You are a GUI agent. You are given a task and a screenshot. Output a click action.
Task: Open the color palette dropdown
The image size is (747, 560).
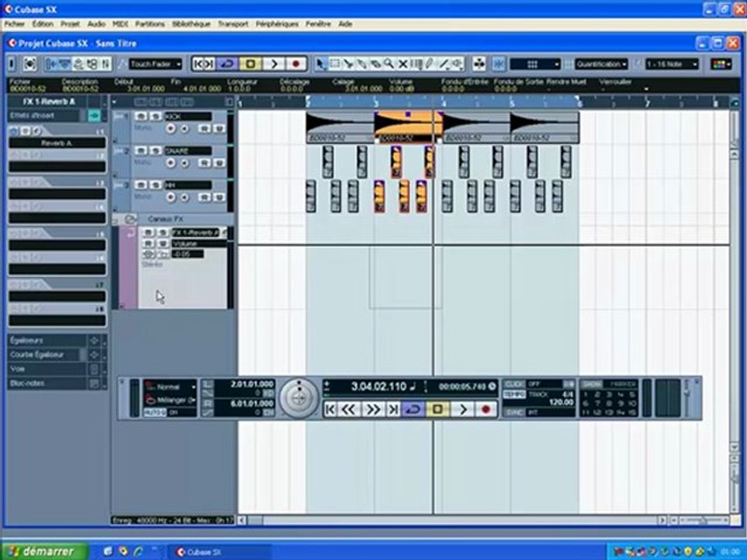click(721, 64)
